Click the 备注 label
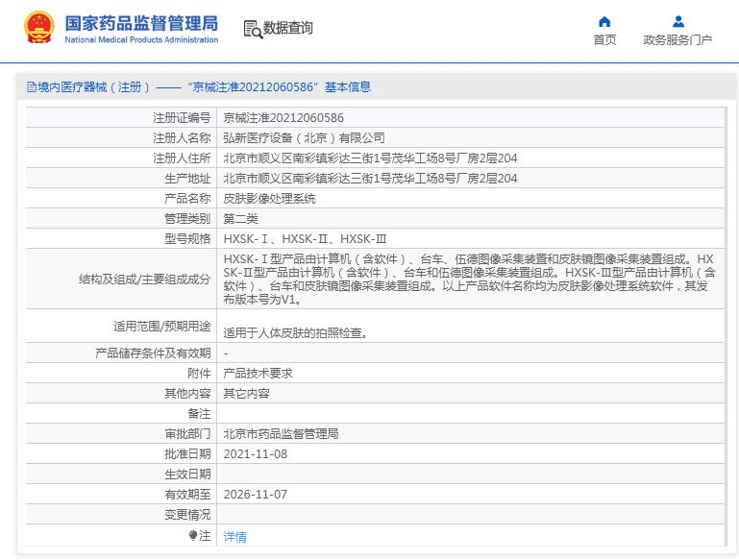This screenshot has height=560, width=739. [x=199, y=414]
